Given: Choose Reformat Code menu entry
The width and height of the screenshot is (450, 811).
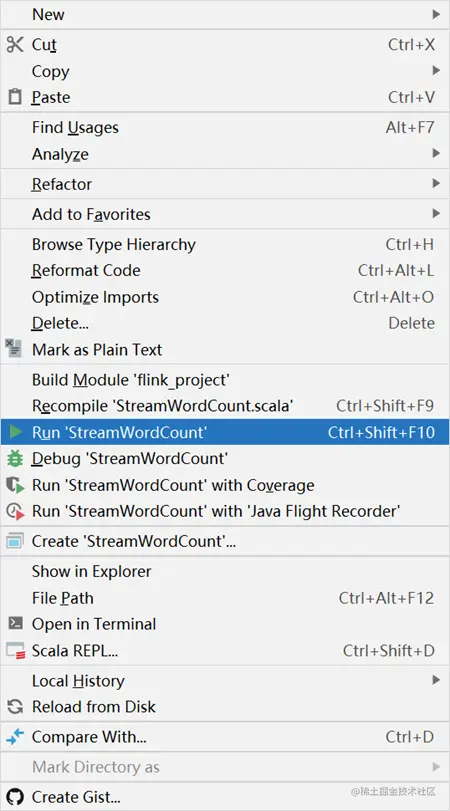Looking at the screenshot, I should [x=225, y=271].
